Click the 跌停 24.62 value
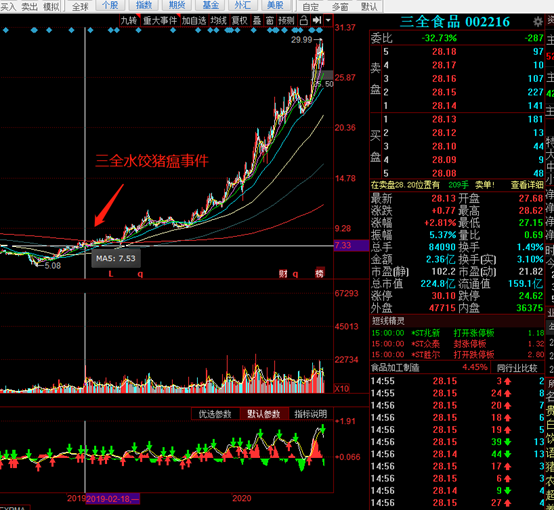 point(531,295)
